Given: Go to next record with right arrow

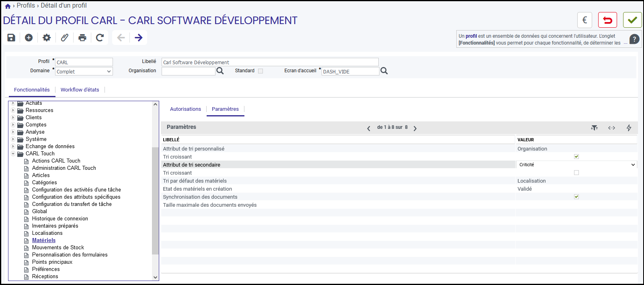Looking at the screenshot, I should (139, 38).
